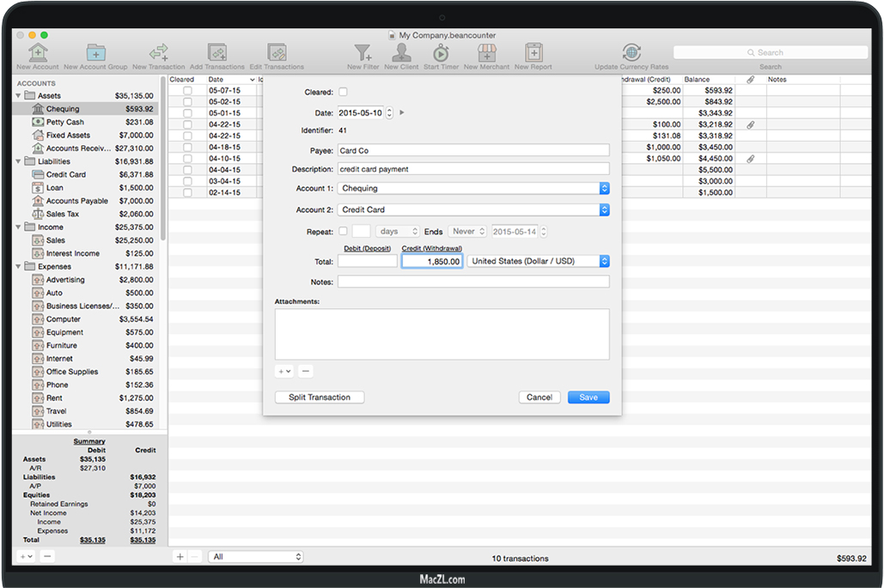Click the Split Transaction button
884x588 pixels.
pyautogui.click(x=320, y=397)
